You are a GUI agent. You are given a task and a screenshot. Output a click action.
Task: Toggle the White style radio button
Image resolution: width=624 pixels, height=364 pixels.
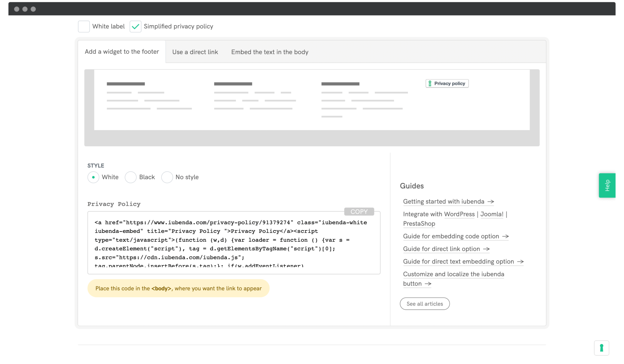pyautogui.click(x=93, y=177)
